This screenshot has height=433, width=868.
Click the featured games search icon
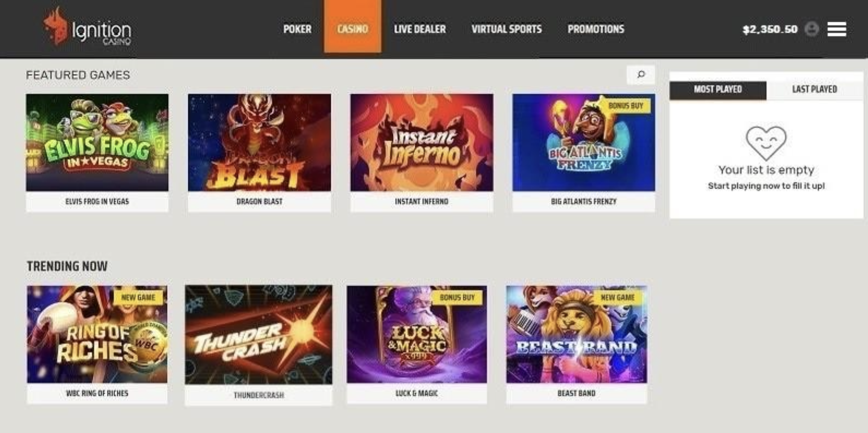[x=641, y=74]
